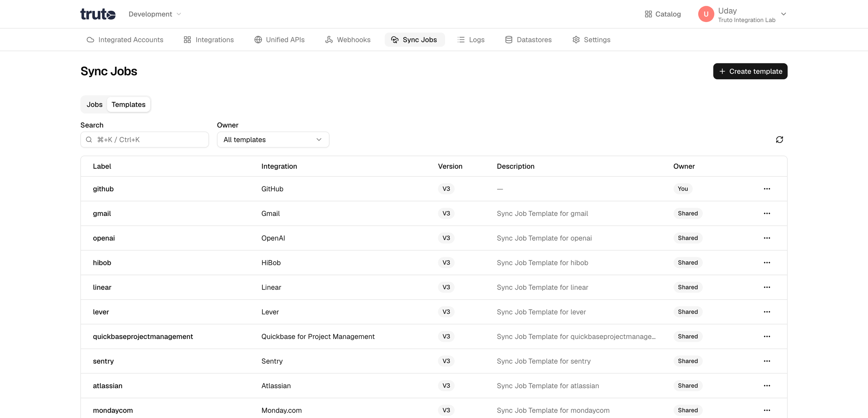Open the mondaycom template label
The height and width of the screenshot is (418, 868).
coord(113,410)
